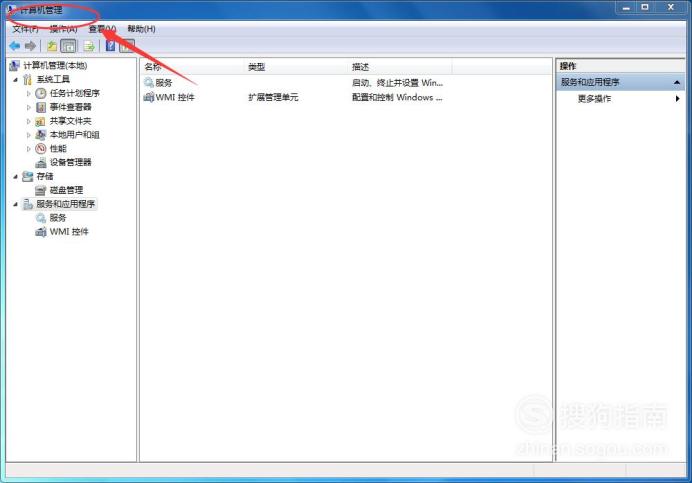The width and height of the screenshot is (692, 483).
Task: Select 磁盘管理 in the tree
Action: click(66, 190)
